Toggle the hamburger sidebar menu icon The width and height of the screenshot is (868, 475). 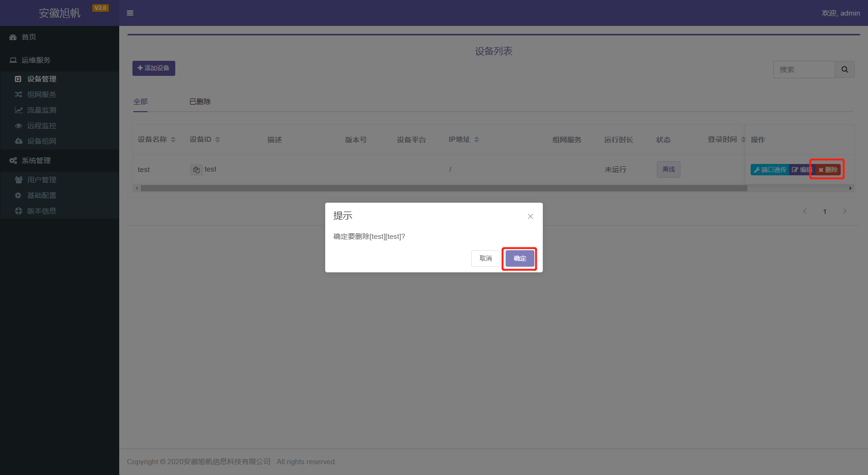point(130,13)
